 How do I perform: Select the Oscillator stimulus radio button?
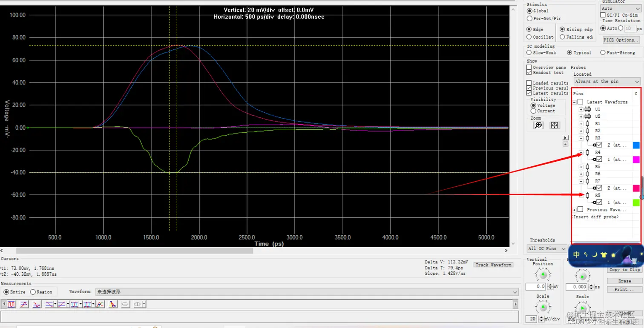tap(529, 37)
